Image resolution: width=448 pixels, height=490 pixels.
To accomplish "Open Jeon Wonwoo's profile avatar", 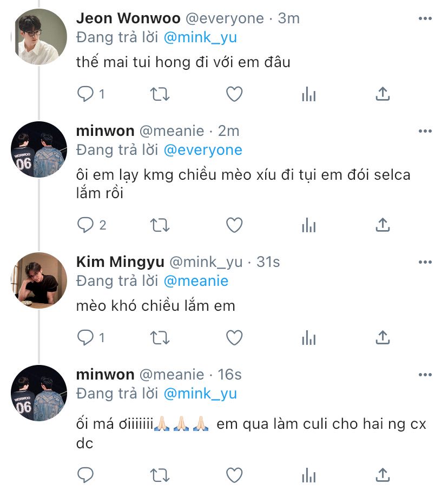I will pyautogui.click(x=39, y=37).
